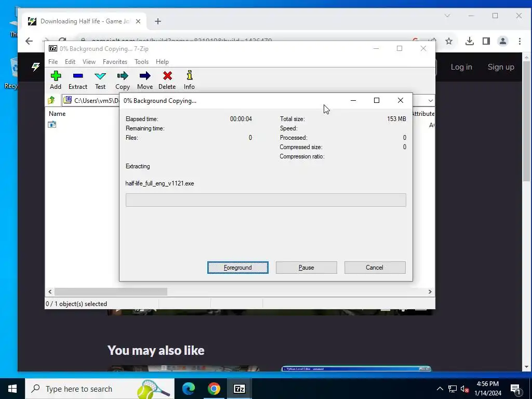Viewport: 532px width, 399px height.
Task: Click the 7-Zip horizontal scrollbar thumb
Action: [111, 291]
